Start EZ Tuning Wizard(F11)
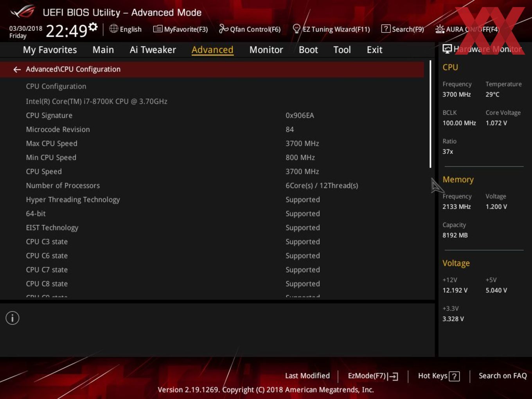The image size is (532, 399). (x=331, y=29)
